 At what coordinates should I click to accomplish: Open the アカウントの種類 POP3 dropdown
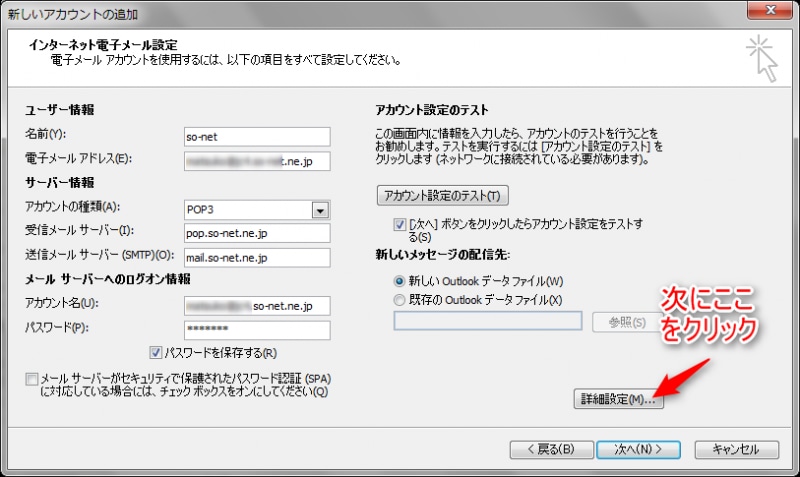coord(320,210)
